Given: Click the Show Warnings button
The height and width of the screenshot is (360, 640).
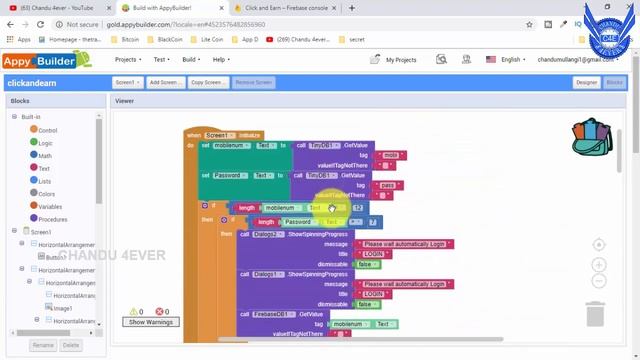Looking at the screenshot, I should tap(151, 322).
